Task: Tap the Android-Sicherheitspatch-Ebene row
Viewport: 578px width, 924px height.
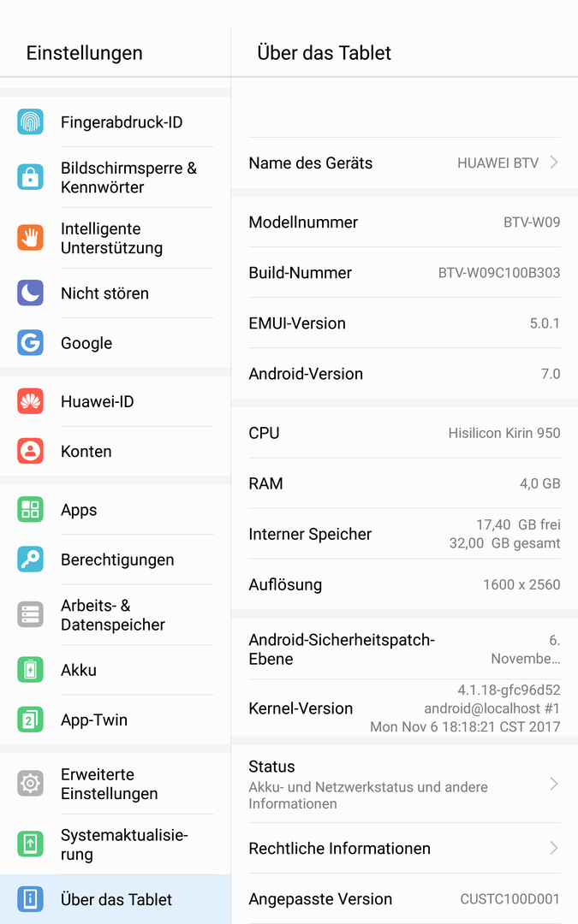Action: [404, 649]
